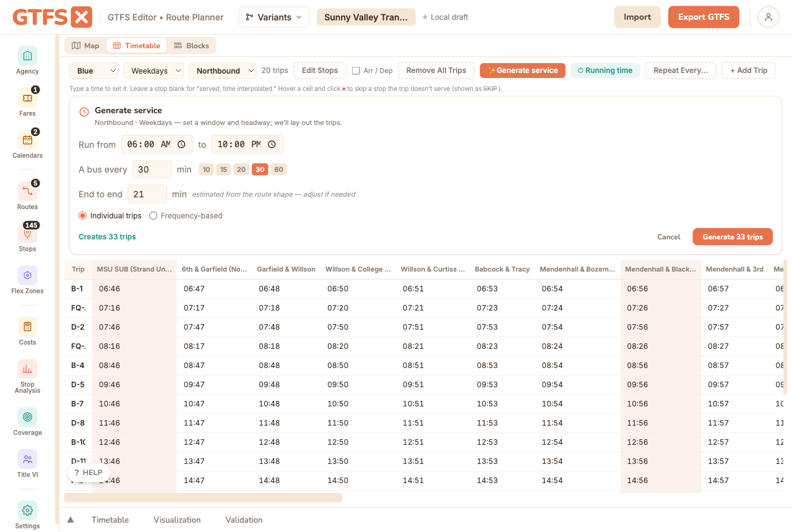
Task: Toggle the Arr / Dep checkbox
Action: (x=356, y=71)
